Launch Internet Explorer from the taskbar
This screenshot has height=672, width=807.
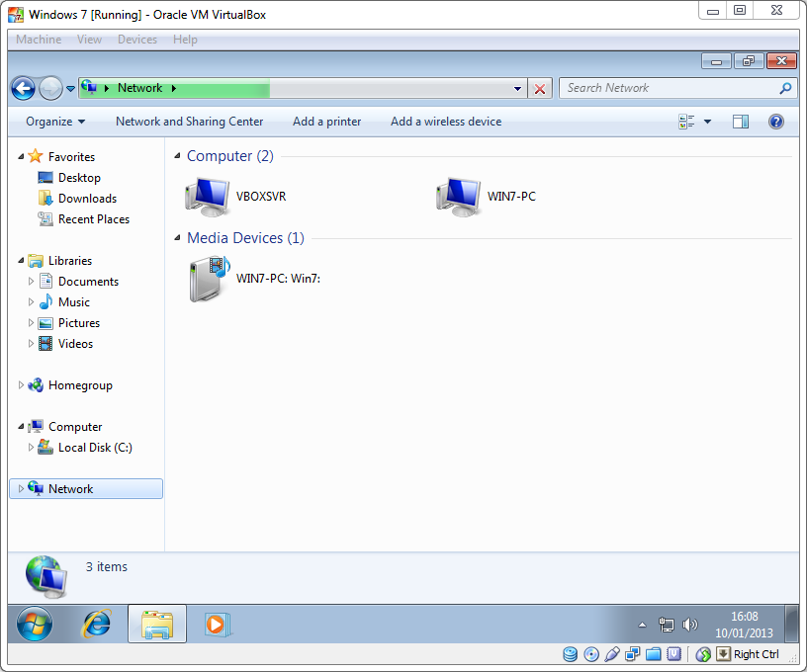(x=97, y=624)
